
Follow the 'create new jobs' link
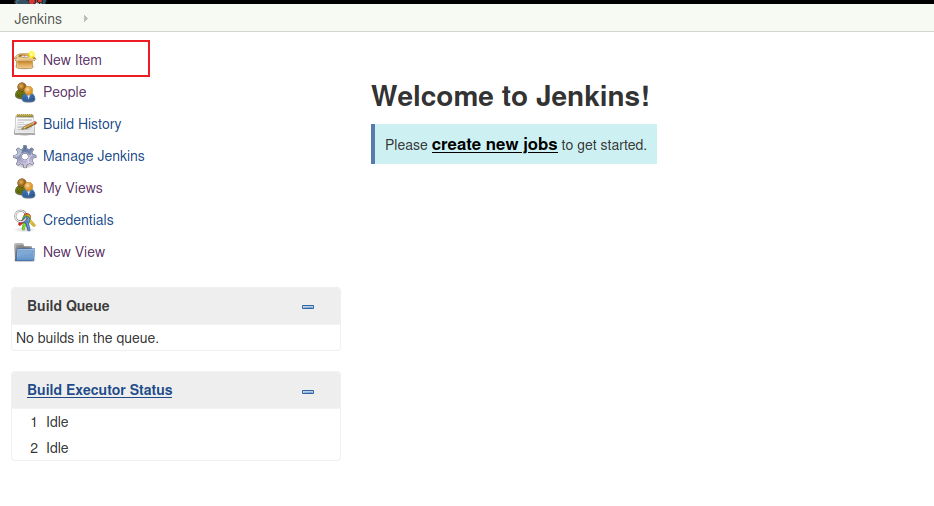click(x=494, y=145)
